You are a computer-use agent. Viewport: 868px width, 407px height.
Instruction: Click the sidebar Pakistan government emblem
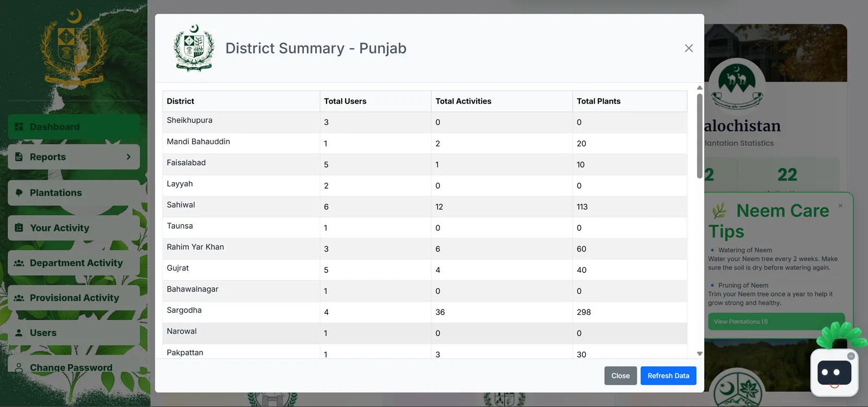74,48
